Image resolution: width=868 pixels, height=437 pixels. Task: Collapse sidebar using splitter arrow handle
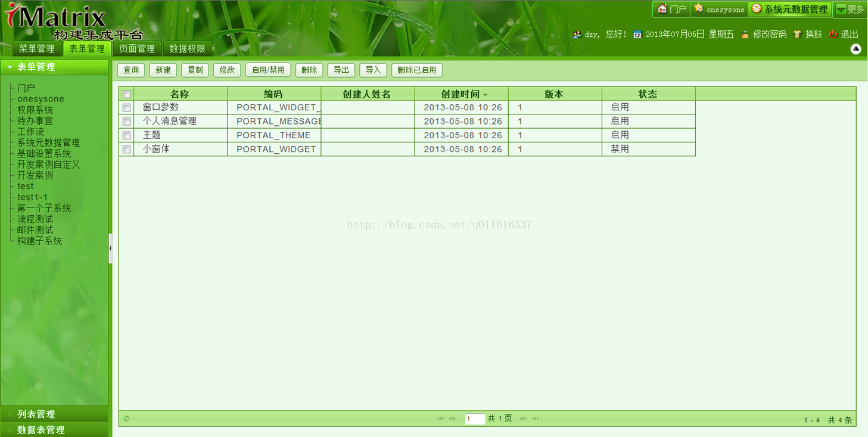(110, 249)
